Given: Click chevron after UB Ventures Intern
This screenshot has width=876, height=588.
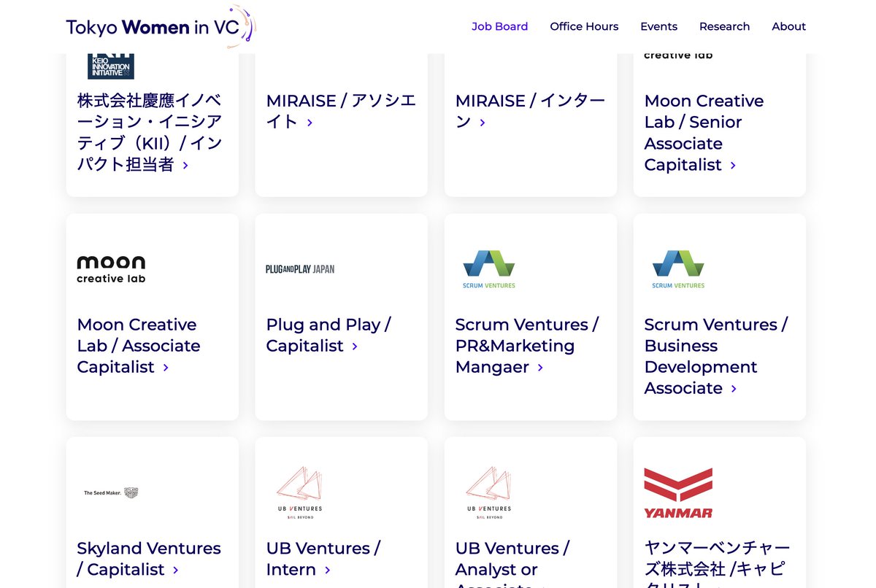Looking at the screenshot, I should pos(328,570).
